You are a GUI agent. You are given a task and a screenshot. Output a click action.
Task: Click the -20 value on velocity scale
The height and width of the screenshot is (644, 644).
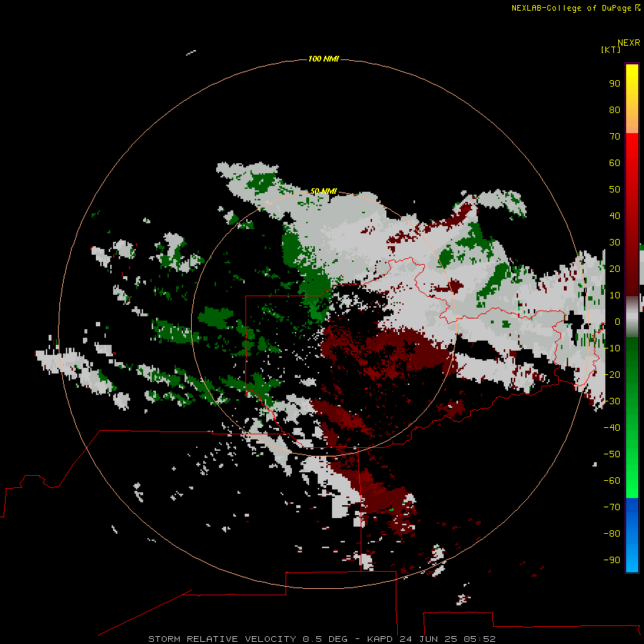point(612,374)
